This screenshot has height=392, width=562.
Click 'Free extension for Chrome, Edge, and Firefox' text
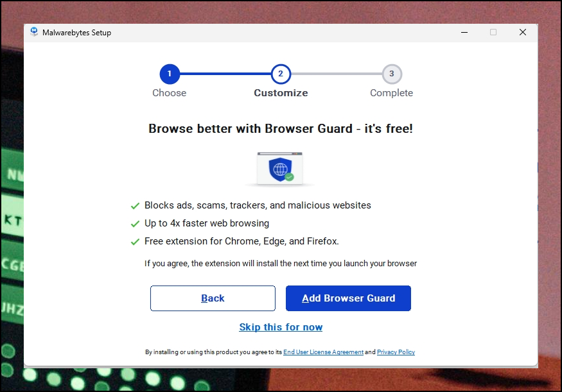(x=241, y=241)
